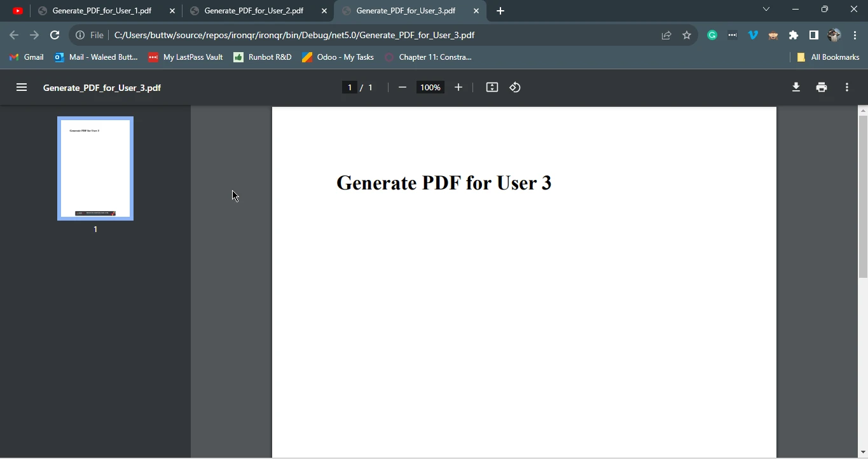The height and width of the screenshot is (459, 868).
Task: Open Gmail bookmark
Action: click(26, 57)
